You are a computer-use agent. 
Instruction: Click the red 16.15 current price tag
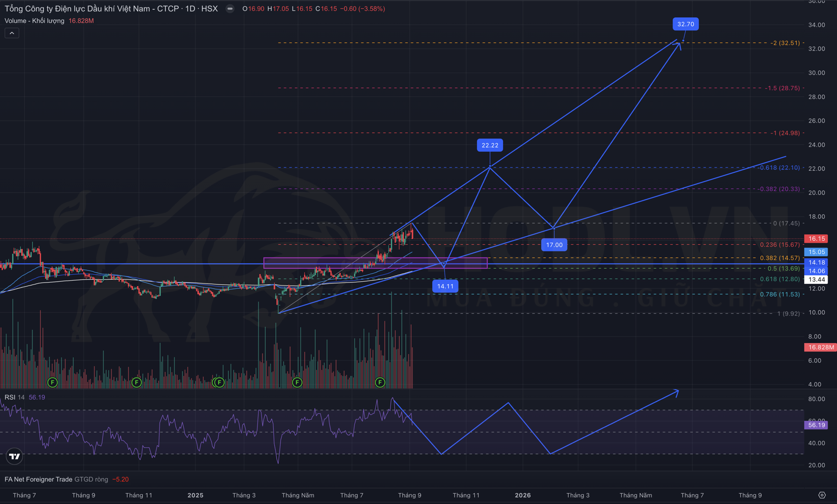click(816, 239)
